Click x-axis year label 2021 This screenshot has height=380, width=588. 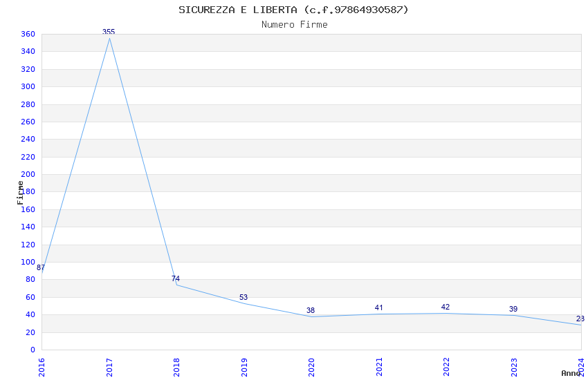pos(379,368)
